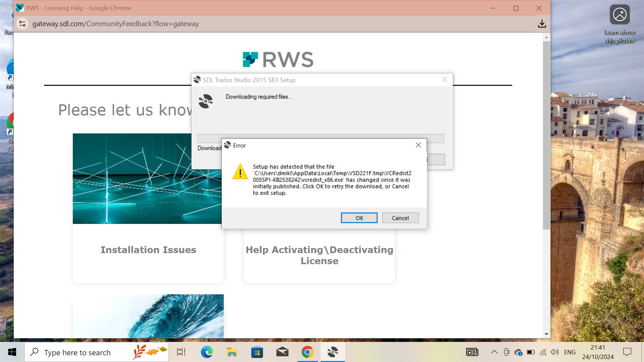Open Microsoft Store from the taskbar
The width and height of the screenshot is (644, 362).
click(257, 352)
